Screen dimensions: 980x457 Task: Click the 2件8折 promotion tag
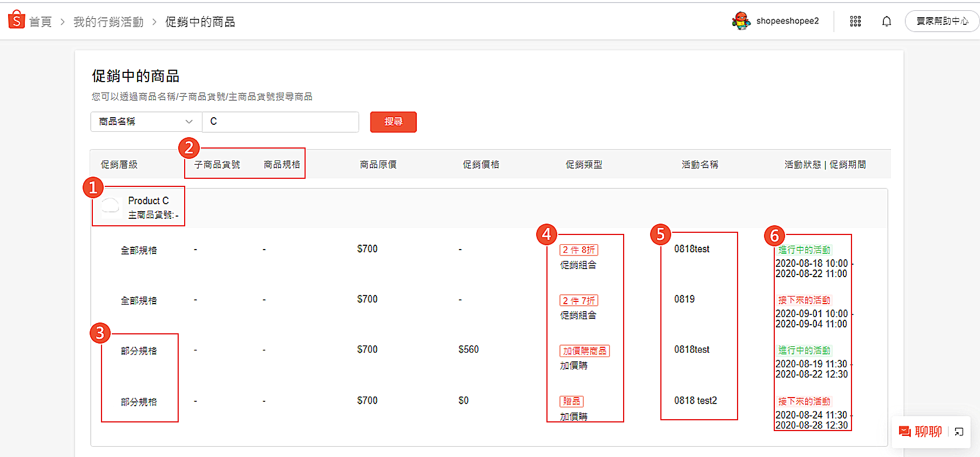tap(579, 250)
